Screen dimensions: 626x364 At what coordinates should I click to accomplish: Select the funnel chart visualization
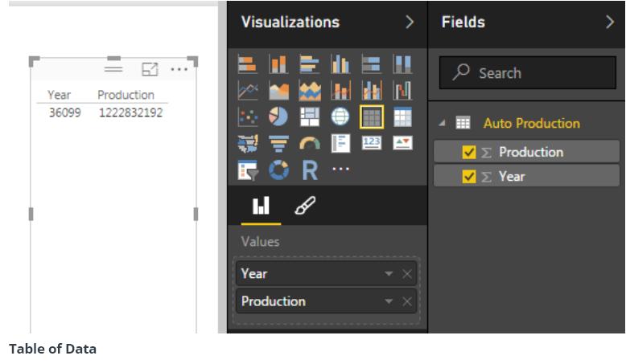278,144
